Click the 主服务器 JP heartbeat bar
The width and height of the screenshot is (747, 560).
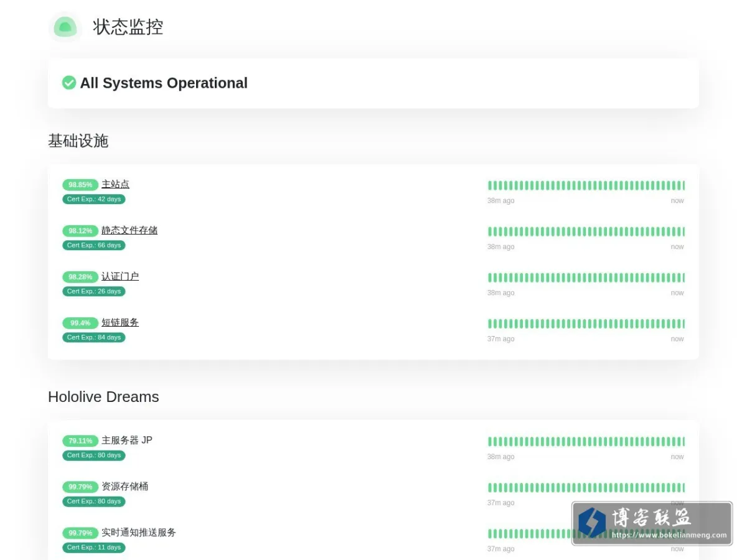(x=586, y=442)
